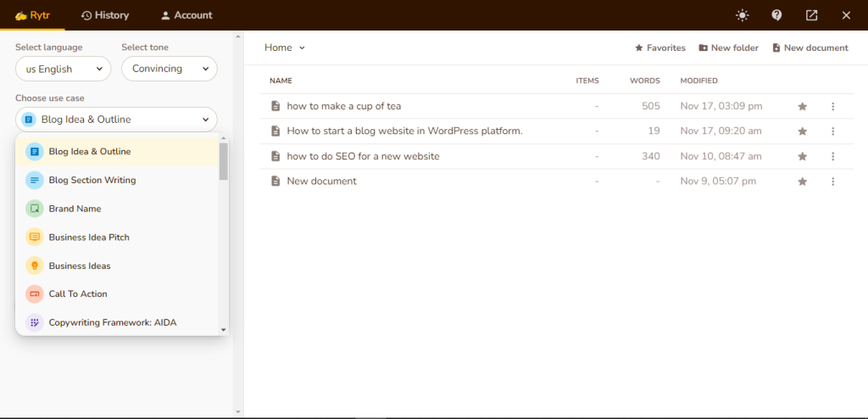Click the open-in-new-window icon
The width and height of the screenshot is (868, 419).
tap(811, 15)
